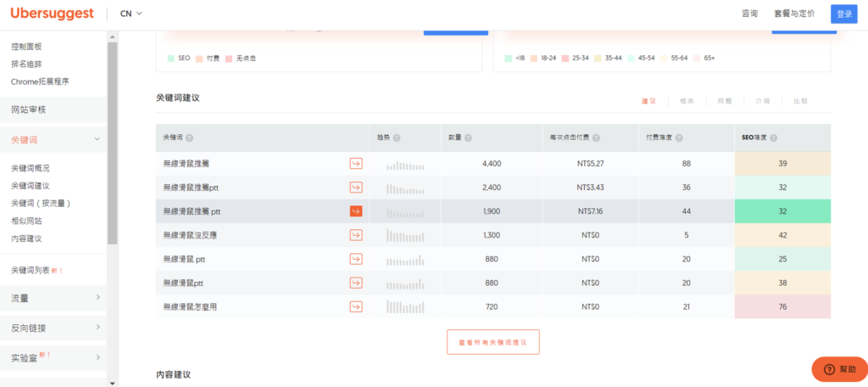This screenshot has width=868, height=387.
Task: Click SEO difficulty cell showing 39
Action: 782,164
